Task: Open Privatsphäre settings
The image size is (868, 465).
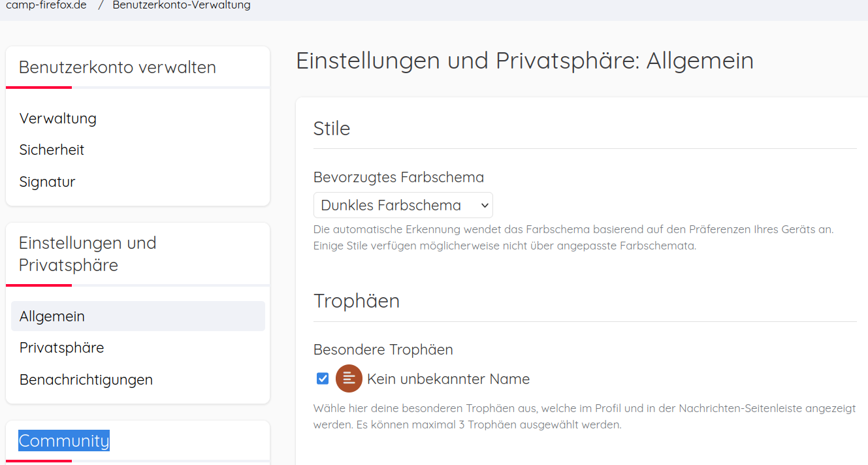Action: pyautogui.click(x=62, y=347)
